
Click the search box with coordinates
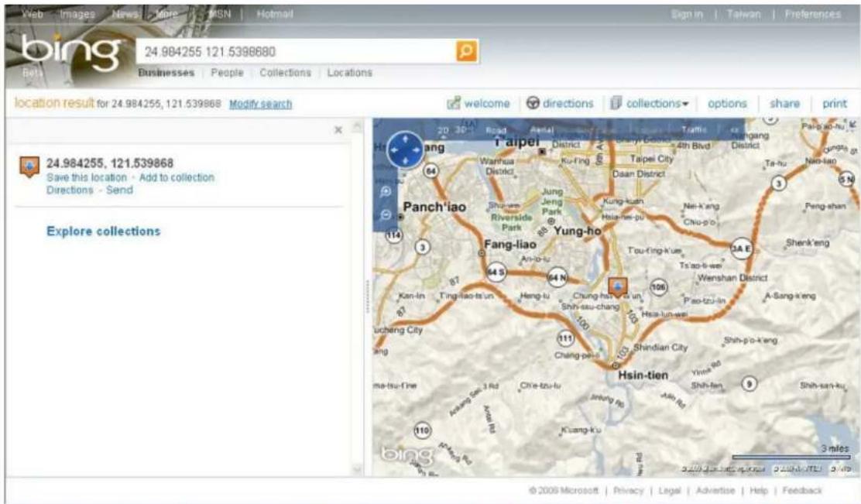pos(296,52)
